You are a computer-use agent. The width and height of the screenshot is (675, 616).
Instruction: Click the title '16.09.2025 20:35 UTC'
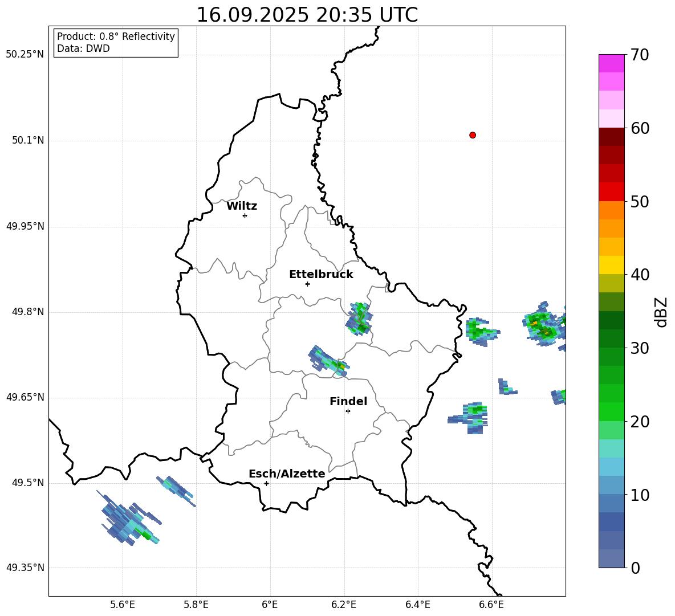(307, 15)
